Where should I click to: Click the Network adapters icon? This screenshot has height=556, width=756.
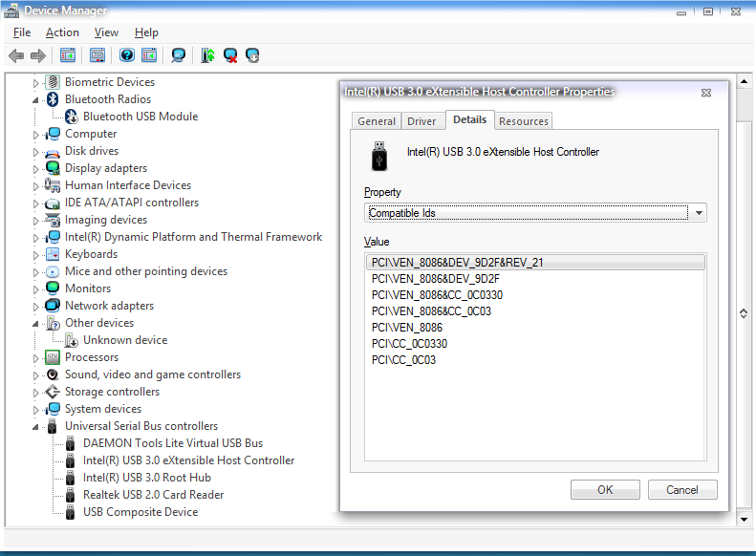click(x=53, y=306)
